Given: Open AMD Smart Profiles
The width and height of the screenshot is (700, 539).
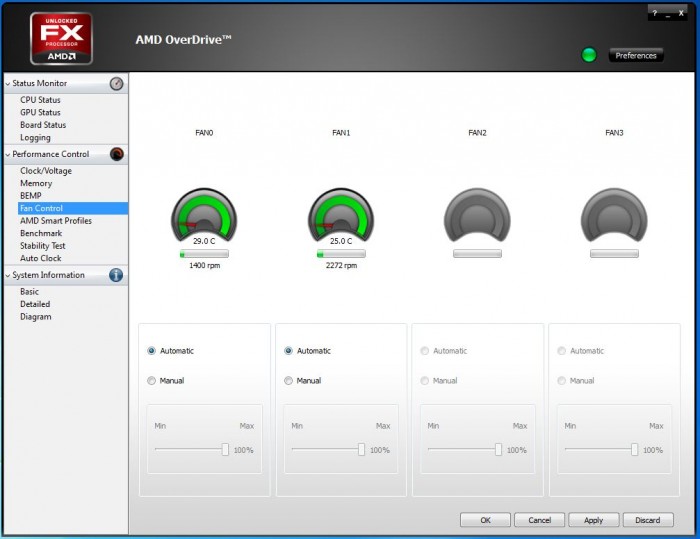Looking at the screenshot, I should tap(56, 221).
